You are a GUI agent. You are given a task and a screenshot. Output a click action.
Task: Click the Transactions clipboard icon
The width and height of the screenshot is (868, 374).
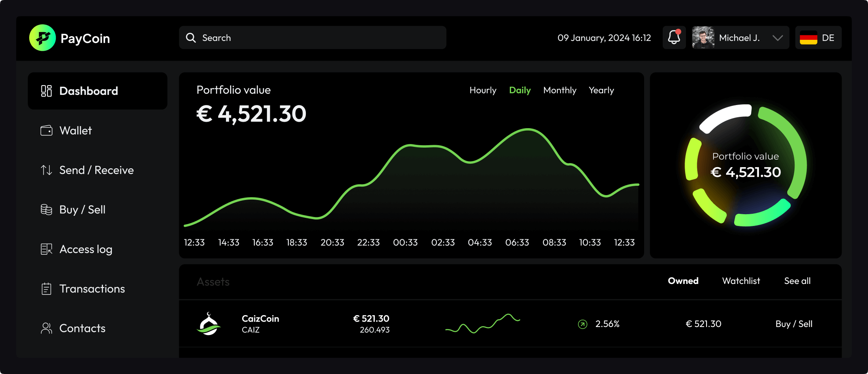click(x=46, y=289)
